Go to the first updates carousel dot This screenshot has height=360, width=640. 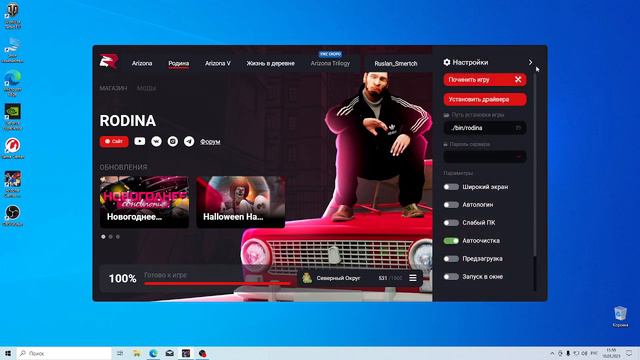point(103,236)
